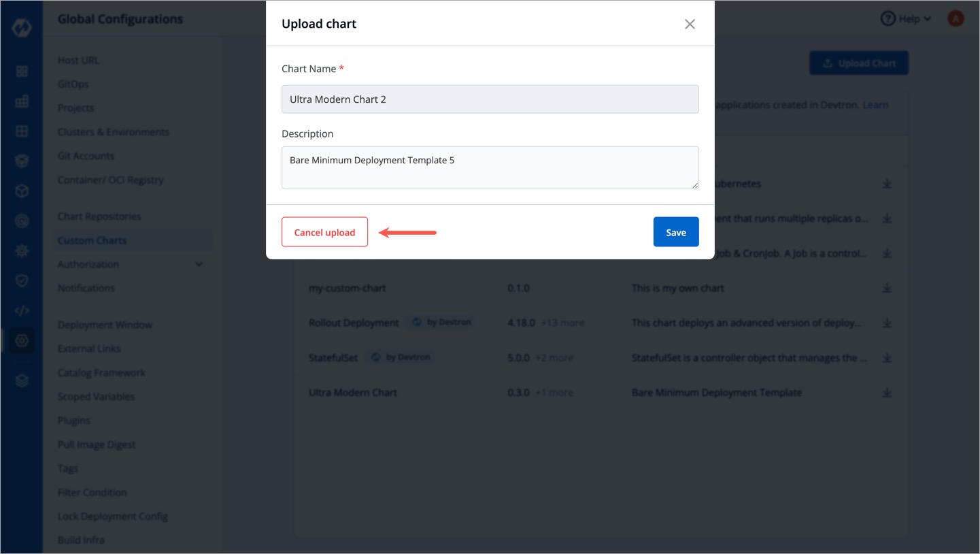980x554 pixels.
Task: Open Chart Repositories from the configuration menu
Action: point(99,216)
